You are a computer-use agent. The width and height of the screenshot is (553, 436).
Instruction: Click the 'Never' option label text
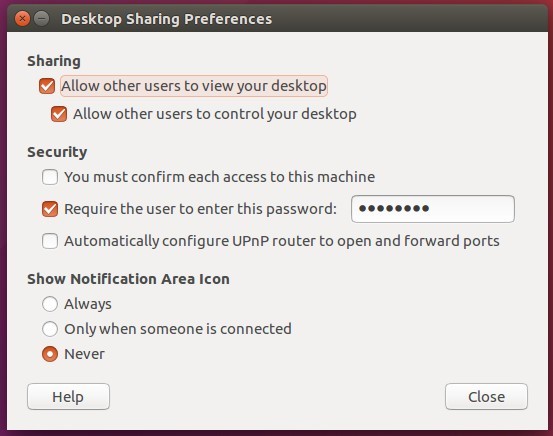[84, 354]
